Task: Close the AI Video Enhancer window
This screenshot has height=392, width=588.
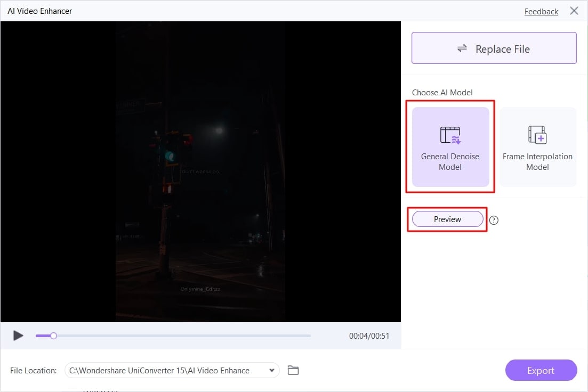Action: [574, 11]
